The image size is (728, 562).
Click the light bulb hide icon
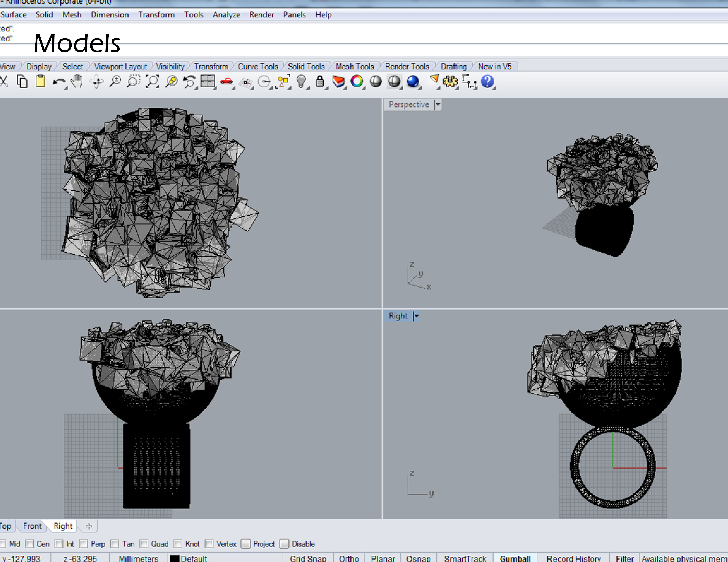[x=301, y=82]
